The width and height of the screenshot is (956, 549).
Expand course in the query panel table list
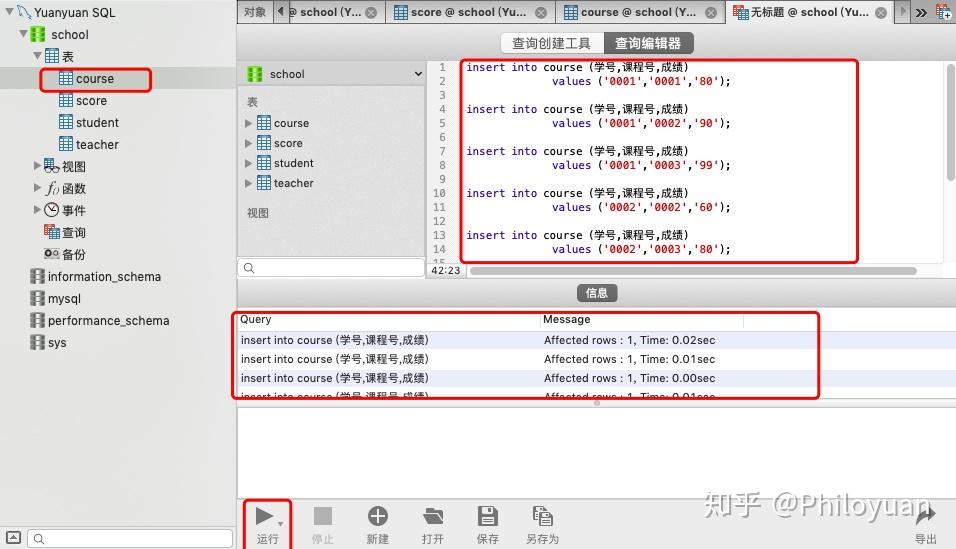pyautogui.click(x=248, y=123)
